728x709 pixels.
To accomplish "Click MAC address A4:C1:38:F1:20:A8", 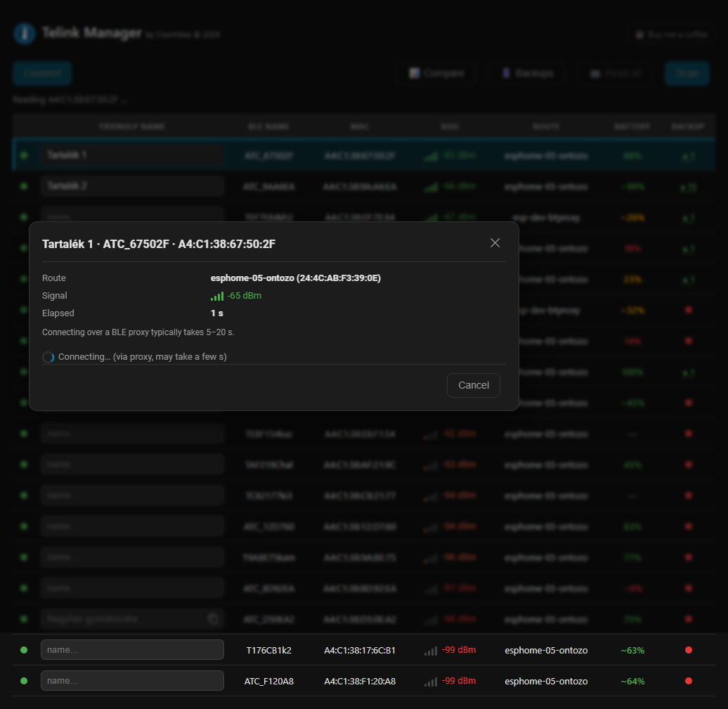I will pos(360,681).
